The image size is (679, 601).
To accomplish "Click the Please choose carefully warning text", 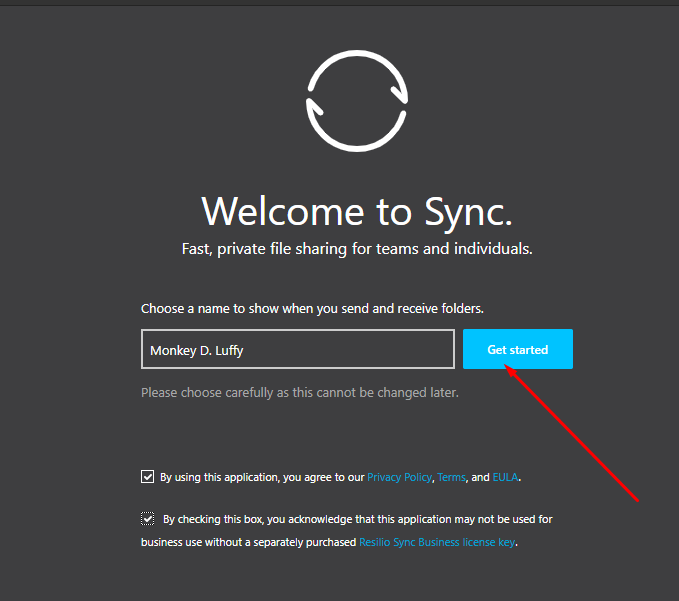I will pos(300,393).
